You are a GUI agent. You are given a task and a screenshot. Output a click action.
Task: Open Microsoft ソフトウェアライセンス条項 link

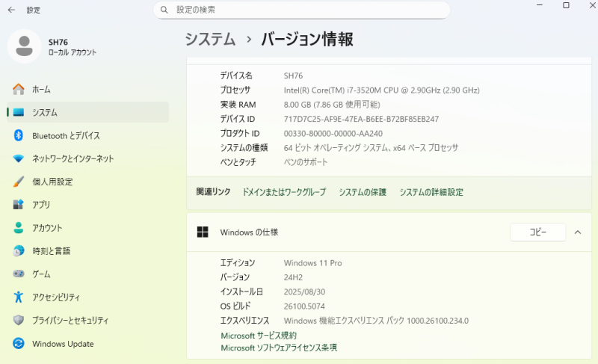[x=279, y=348]
